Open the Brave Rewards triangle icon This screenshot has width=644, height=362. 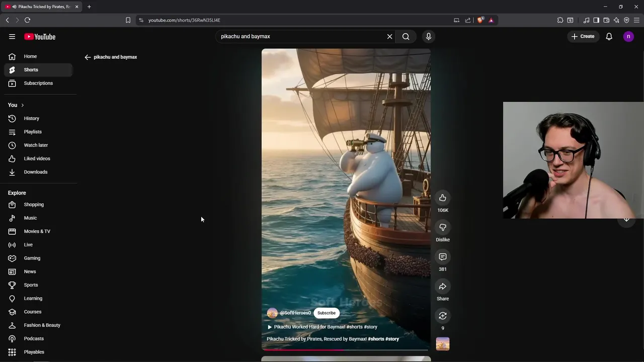(491, 20)
